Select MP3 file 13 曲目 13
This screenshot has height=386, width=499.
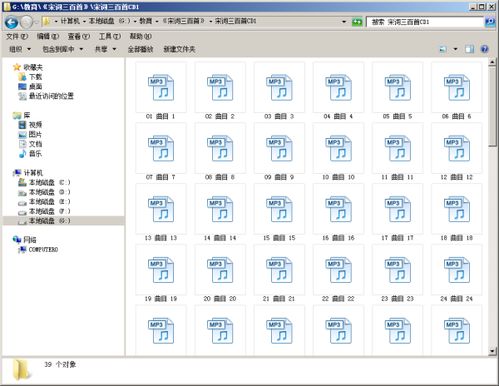coord(161,212)
